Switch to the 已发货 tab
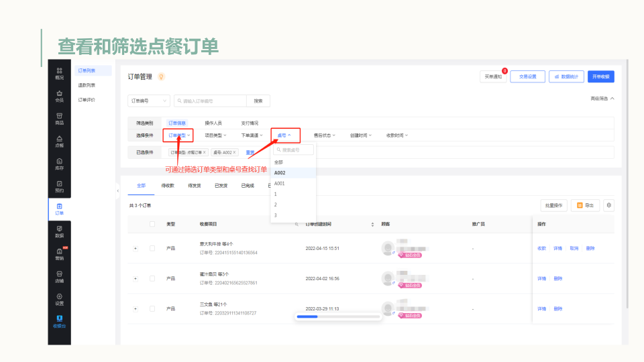 pos(221,186)
